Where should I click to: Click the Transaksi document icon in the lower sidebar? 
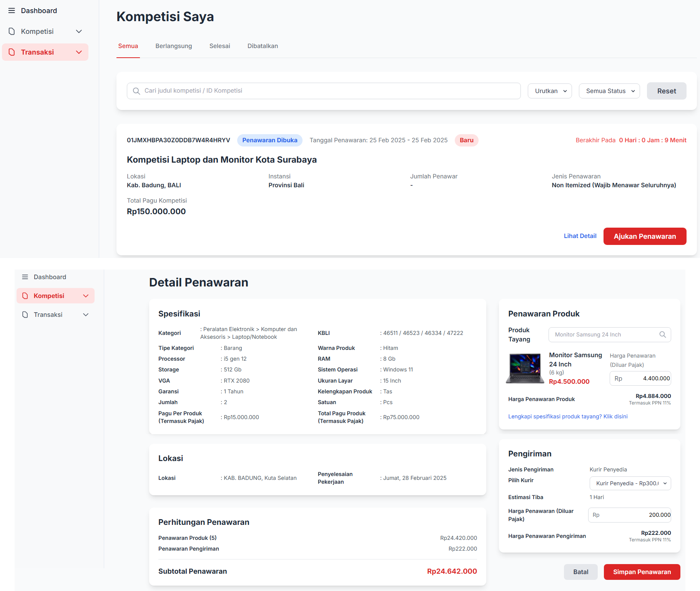click(x=25, y=315)
